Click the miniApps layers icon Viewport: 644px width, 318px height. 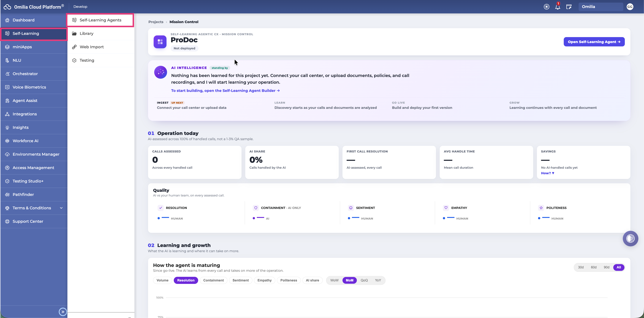point(7,47)
